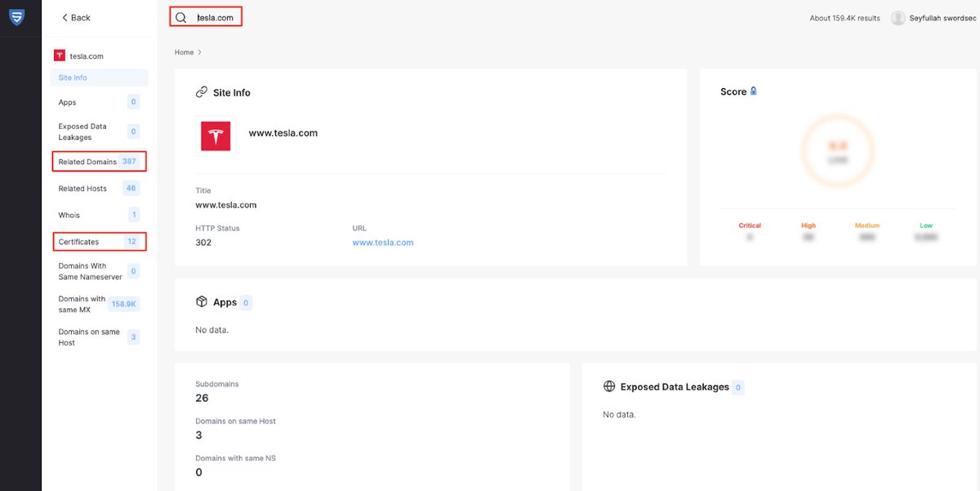Viewport: 980px width, 491px height.
Task: Click the Home breadcrumb link
Action: click(184, 52)
